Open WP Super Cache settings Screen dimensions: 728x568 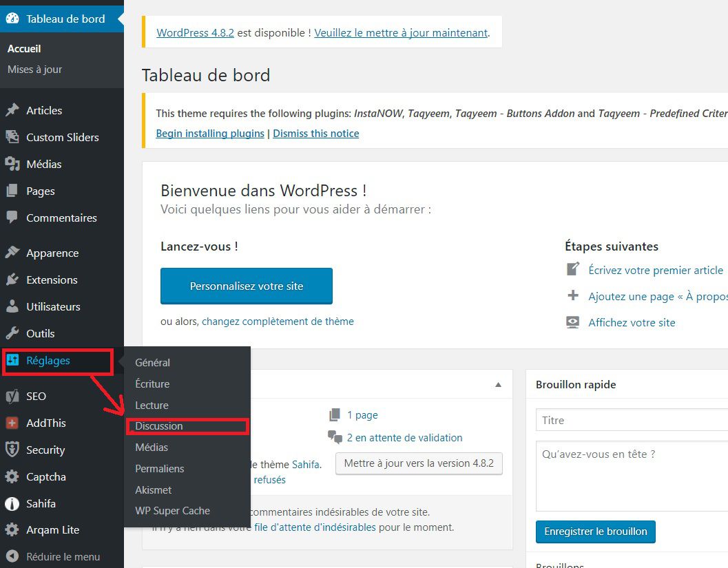(172, 510)
